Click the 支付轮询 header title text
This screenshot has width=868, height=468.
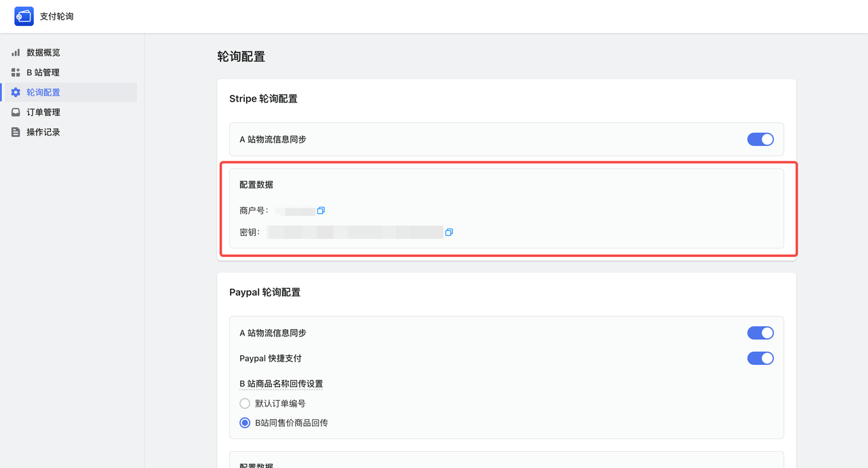coord(57,16)
